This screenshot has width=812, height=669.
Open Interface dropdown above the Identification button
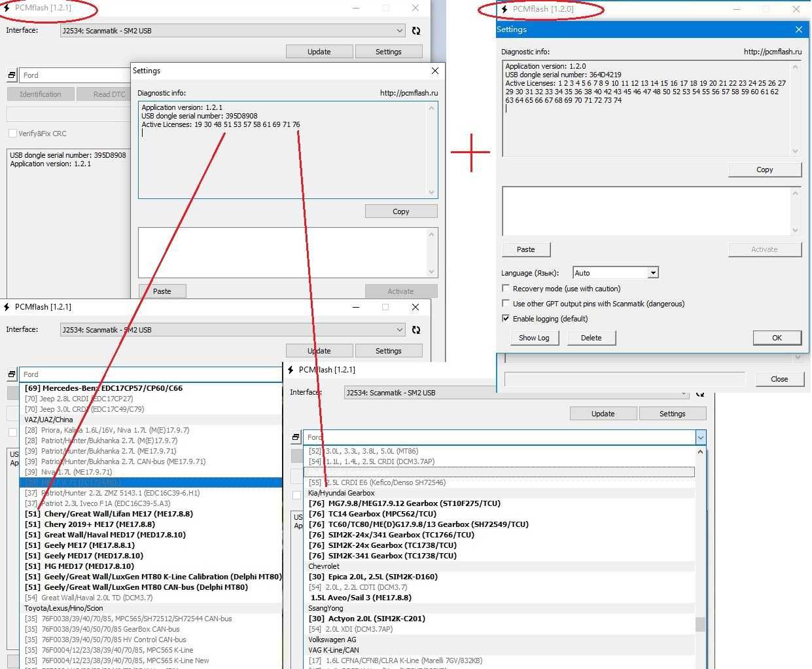(233, 31)
